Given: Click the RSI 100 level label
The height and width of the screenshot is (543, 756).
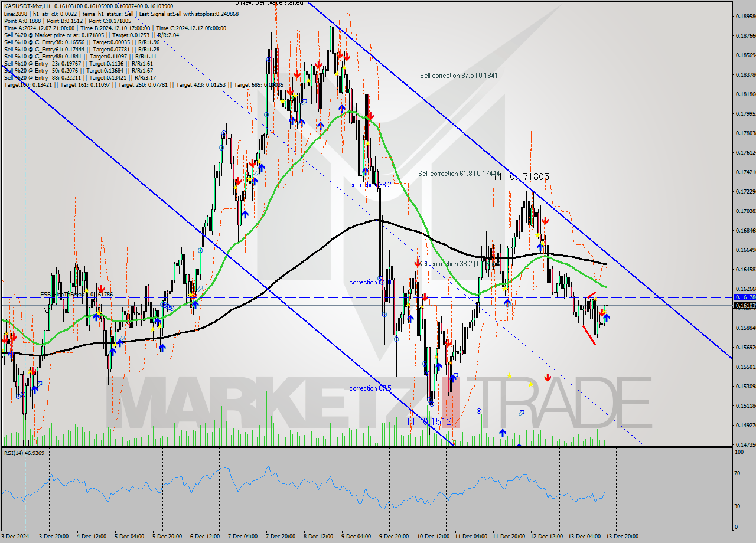Looking at the screenshot, I should pos(739,452).
